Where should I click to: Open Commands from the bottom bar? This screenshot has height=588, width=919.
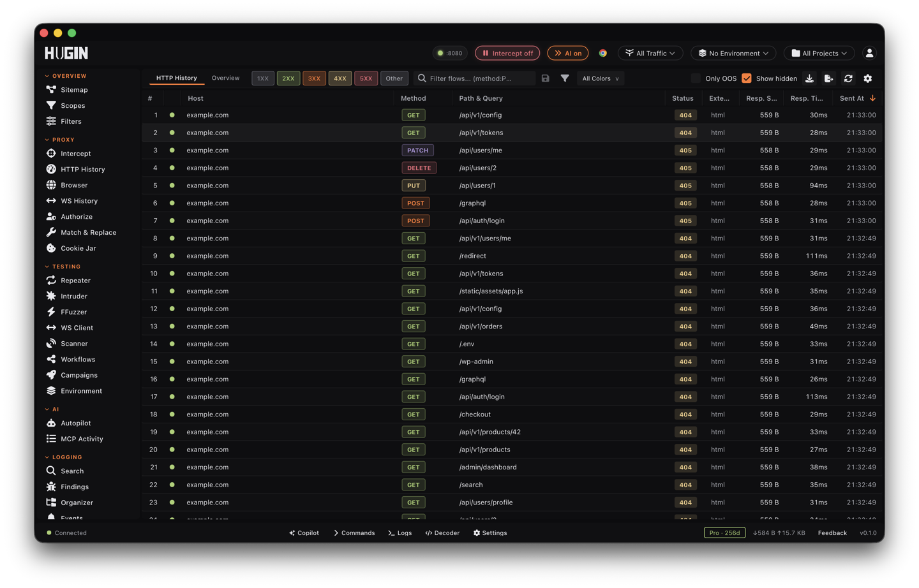[x=354, y=533]
